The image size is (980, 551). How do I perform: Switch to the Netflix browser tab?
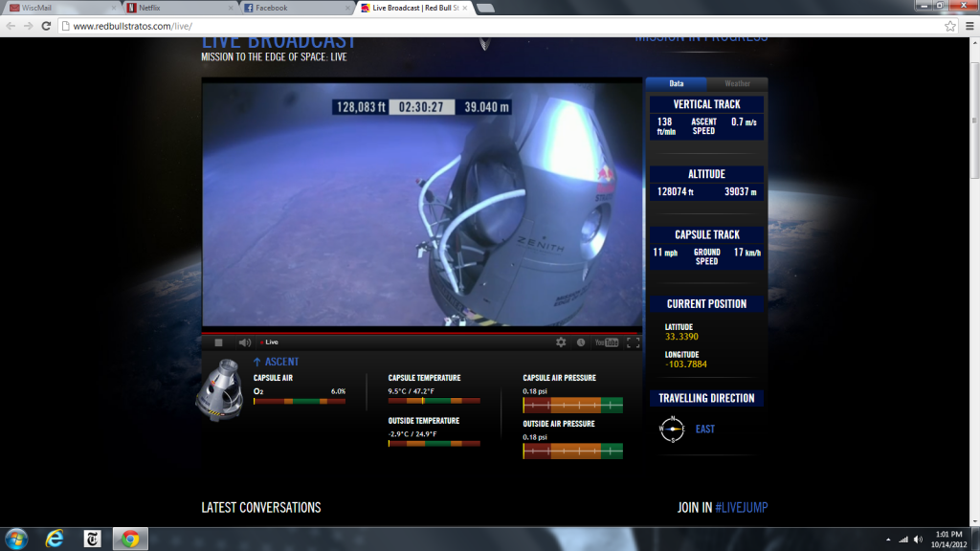point(179,8)
